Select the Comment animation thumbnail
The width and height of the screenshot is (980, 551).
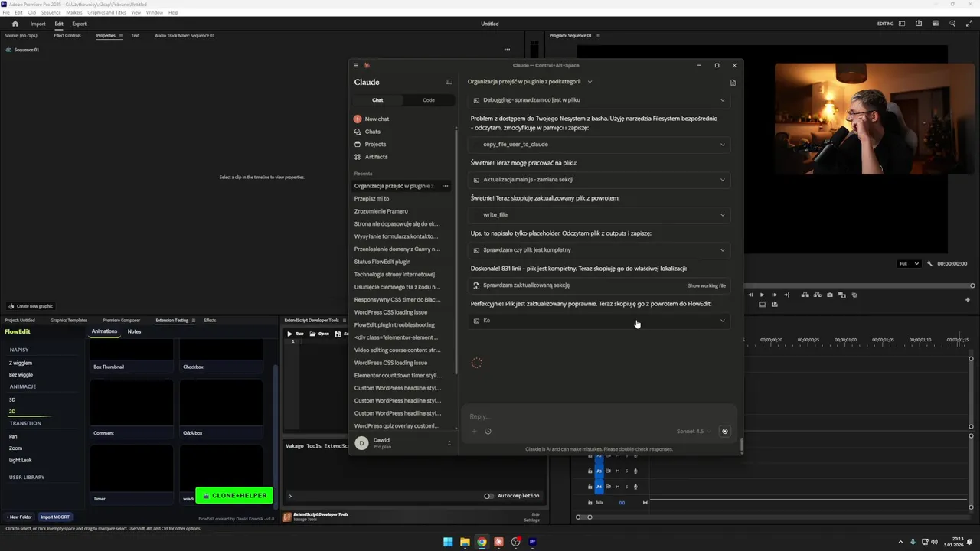tap(132, 403)
